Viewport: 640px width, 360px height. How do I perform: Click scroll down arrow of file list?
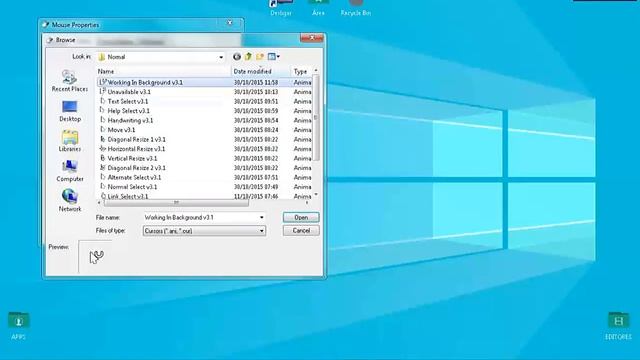[316, 195]
